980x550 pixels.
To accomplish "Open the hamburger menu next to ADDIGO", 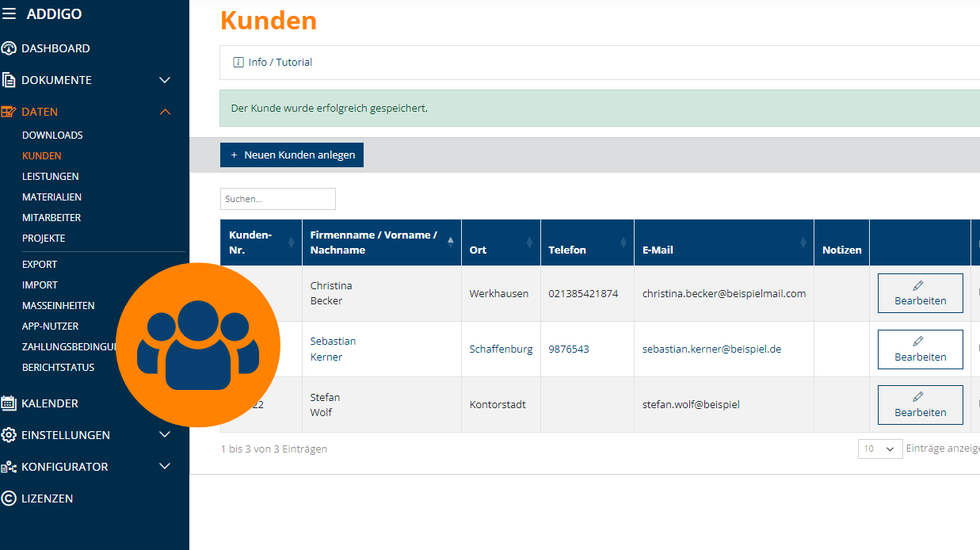I will (9, 13).
